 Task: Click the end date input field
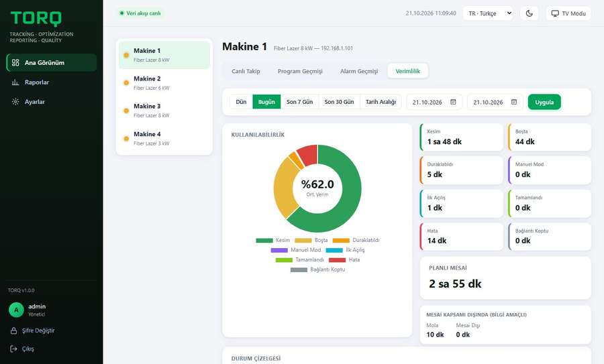(x=495, y=102)
